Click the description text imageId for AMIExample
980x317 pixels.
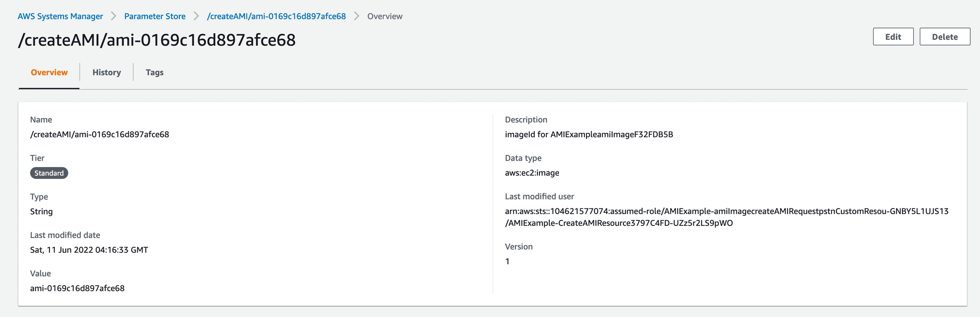588,134
